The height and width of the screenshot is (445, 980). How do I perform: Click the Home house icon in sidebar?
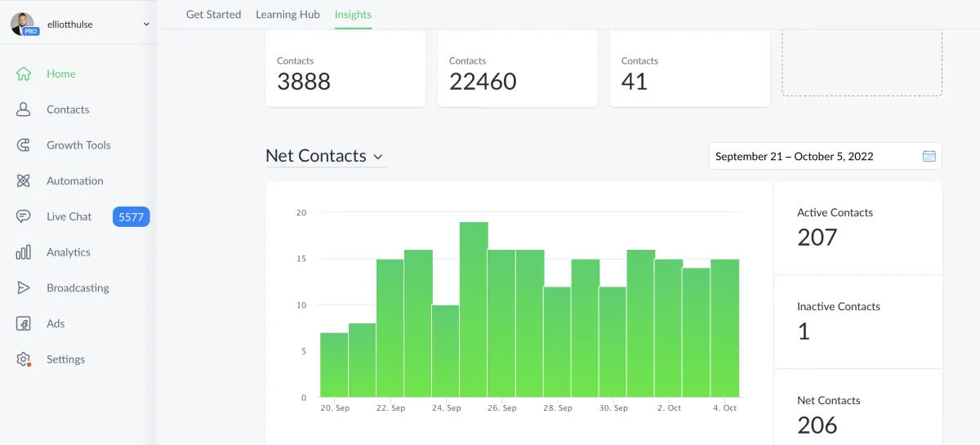24,73
